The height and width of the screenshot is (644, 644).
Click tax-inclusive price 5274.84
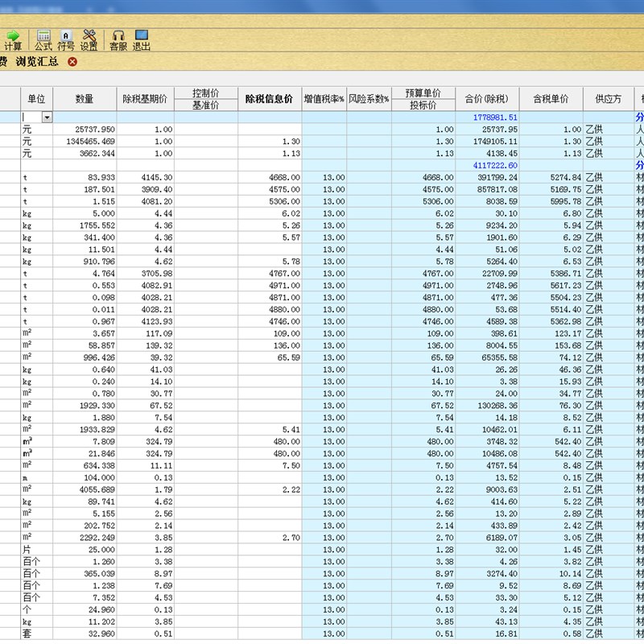coord(551,177)
